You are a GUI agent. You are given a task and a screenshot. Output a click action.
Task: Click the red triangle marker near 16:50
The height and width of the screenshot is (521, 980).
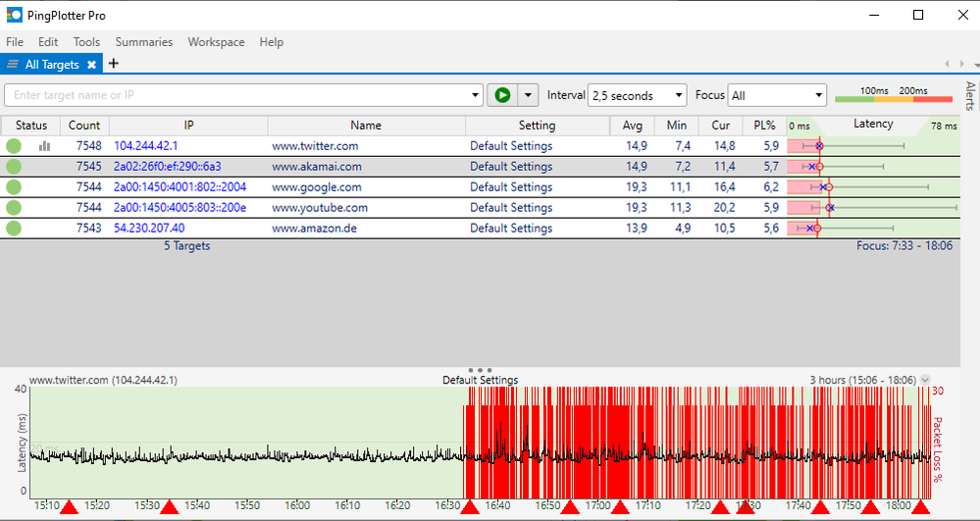[x=569, y=507]
